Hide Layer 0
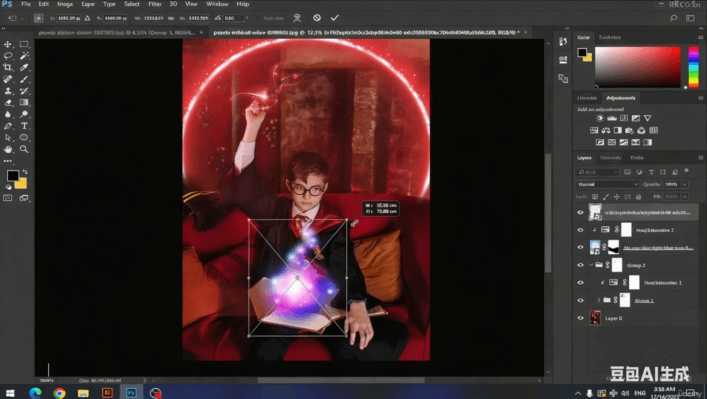The height and width of the screenshot is (399, 707). tap(580, 318)
